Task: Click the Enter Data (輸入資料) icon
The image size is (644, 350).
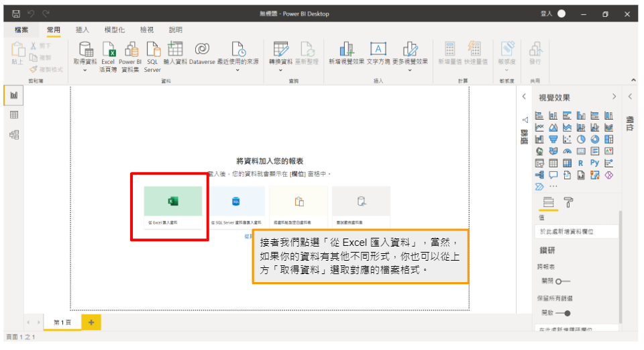Action: point(175,49)
